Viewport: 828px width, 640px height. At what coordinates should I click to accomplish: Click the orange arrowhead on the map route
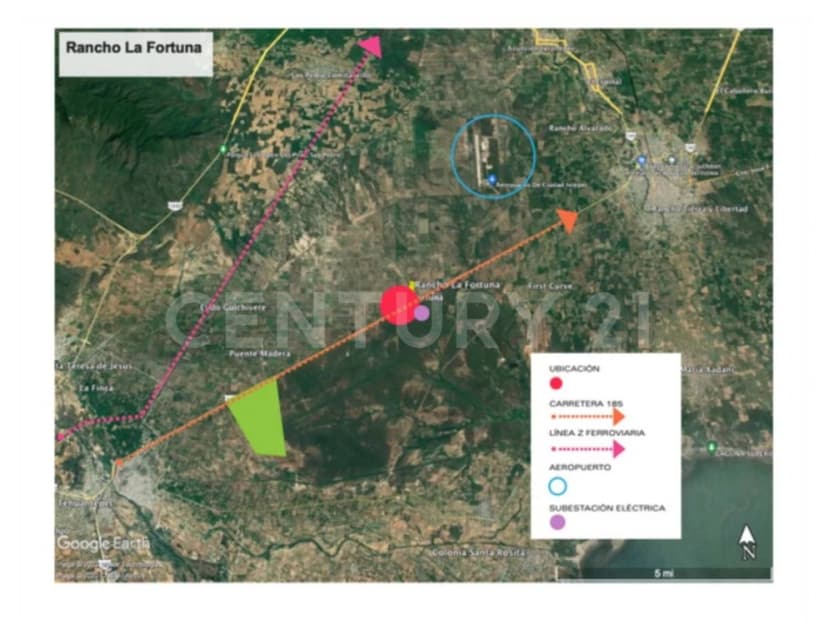[567, 221]
